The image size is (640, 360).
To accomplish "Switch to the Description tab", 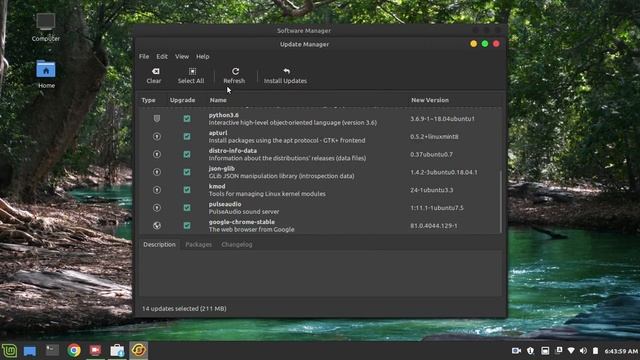I will [x=159, y=244].
